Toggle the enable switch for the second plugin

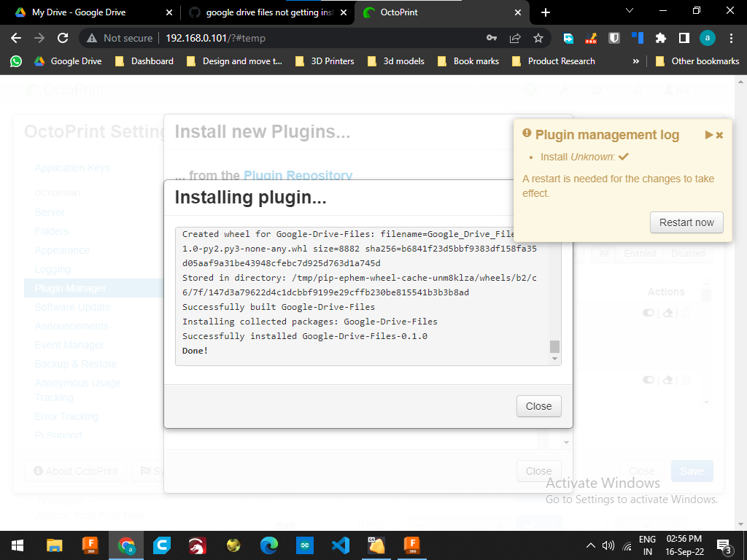(648, 379)
